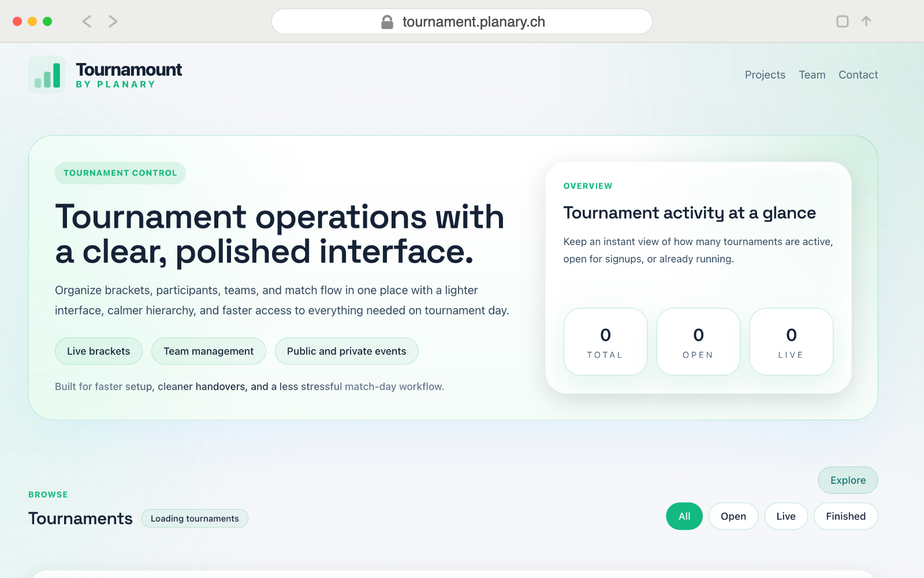Screen dimensions: 924x578
Task: Open the Contact navigation link
Action: pyautogui.click(x=858, y=75)
